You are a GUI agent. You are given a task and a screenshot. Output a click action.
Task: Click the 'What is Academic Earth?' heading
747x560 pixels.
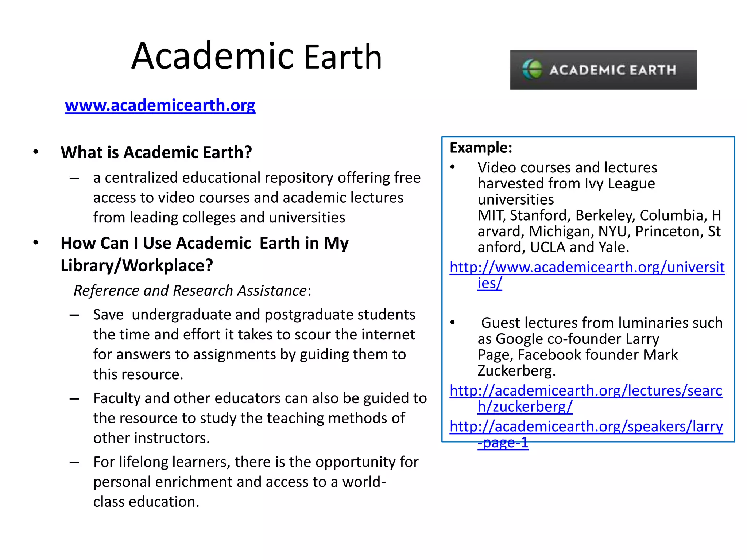click(x=156, y=152)
